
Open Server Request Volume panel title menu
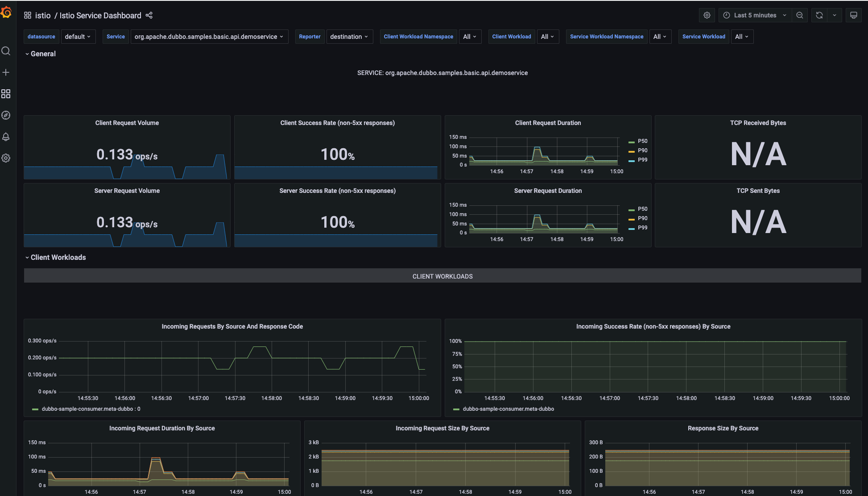point(127,191)
